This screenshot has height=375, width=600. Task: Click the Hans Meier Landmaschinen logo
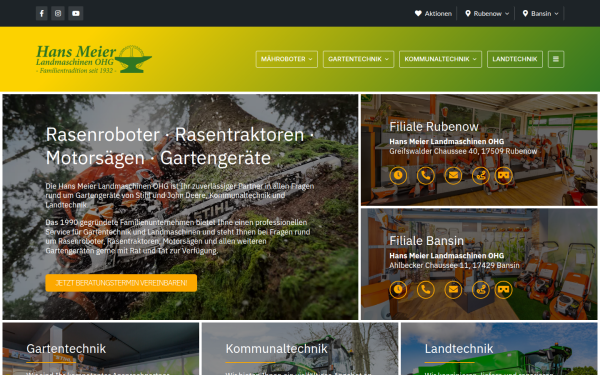(94, 59)
